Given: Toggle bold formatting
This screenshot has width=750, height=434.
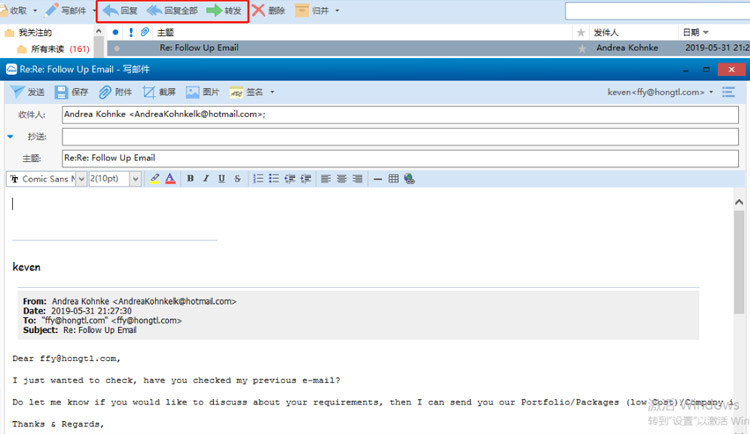Looking at the screenshot, I should 190,179.
